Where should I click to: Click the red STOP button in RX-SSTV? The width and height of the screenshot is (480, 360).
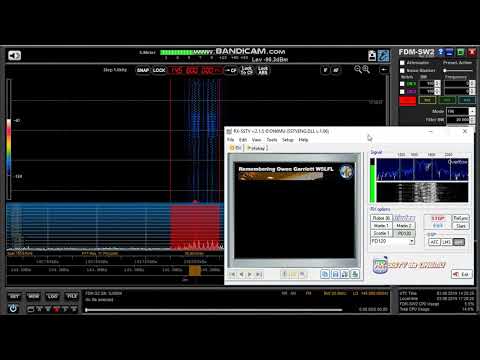[x=438, y=218]
